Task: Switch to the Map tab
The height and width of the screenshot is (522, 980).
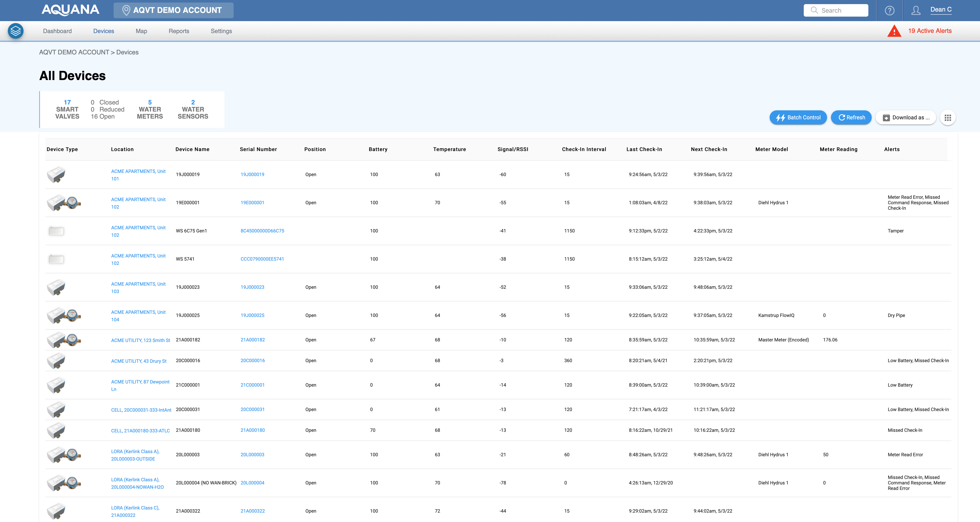Action: [x=141, y=31]
